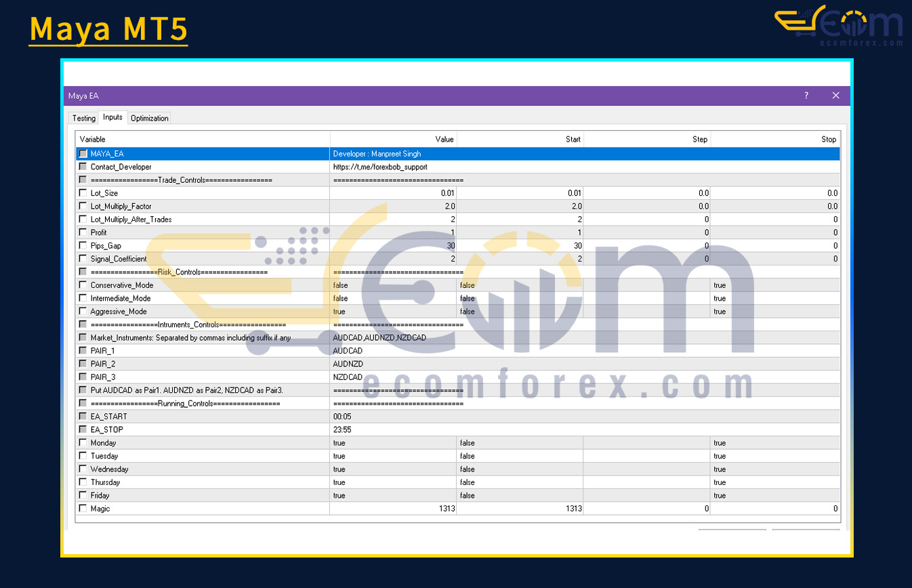Edit the PAIR_1 value AUDCAD
Image resolution: width=912 pixels, height=588 pixels.
[x=348, y=351]
